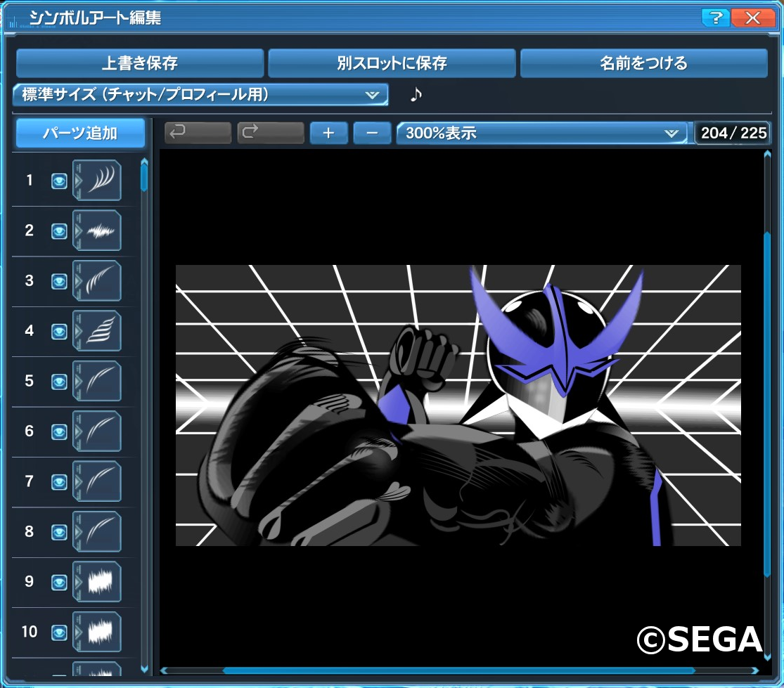The width and height of the screenshot is (784, 688).
Task: Click the canvas scroll left arrow
Action: [x=165, y=670]
